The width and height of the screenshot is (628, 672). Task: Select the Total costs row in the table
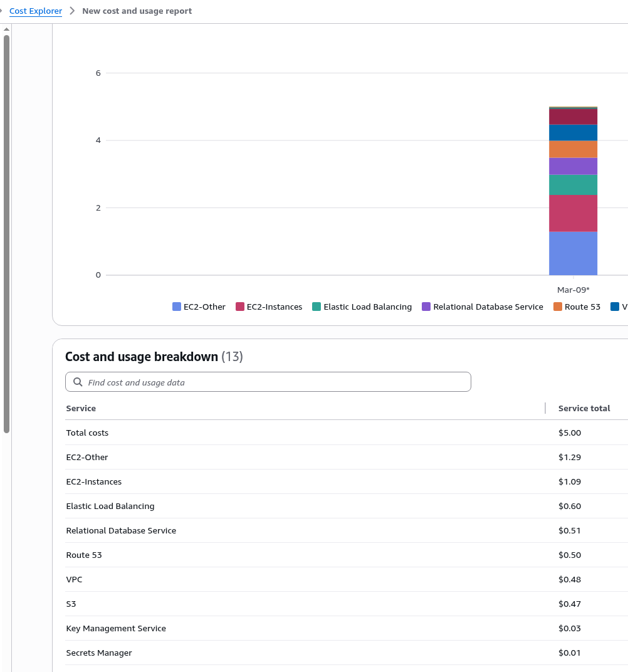87,433
